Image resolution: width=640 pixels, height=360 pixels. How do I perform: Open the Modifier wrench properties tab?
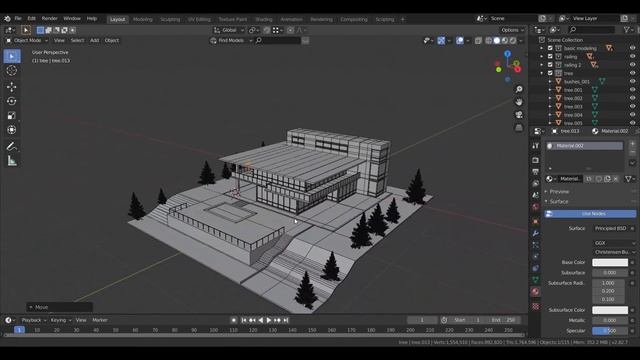(536, 233)
